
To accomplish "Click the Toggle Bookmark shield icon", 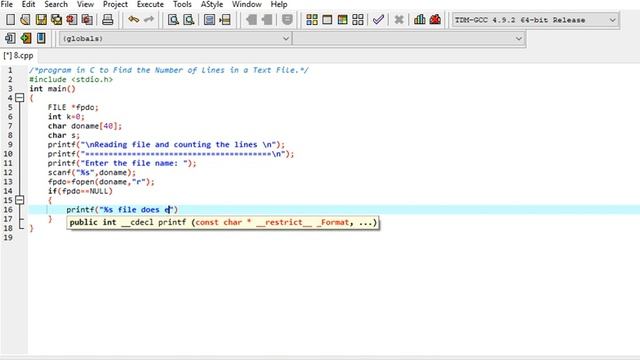I will [287, 20].
